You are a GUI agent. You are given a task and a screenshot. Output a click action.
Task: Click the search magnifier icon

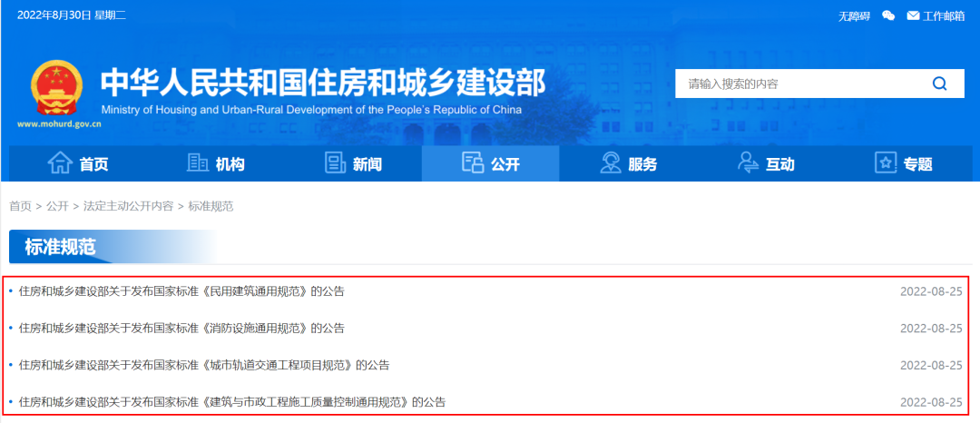(x=939, y=84)
